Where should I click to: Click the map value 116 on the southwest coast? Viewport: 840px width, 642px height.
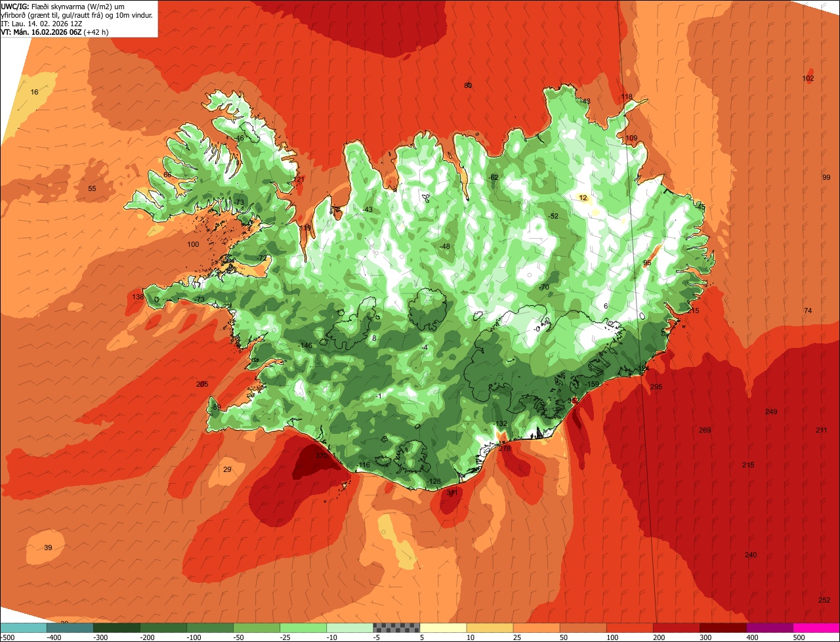365,465
